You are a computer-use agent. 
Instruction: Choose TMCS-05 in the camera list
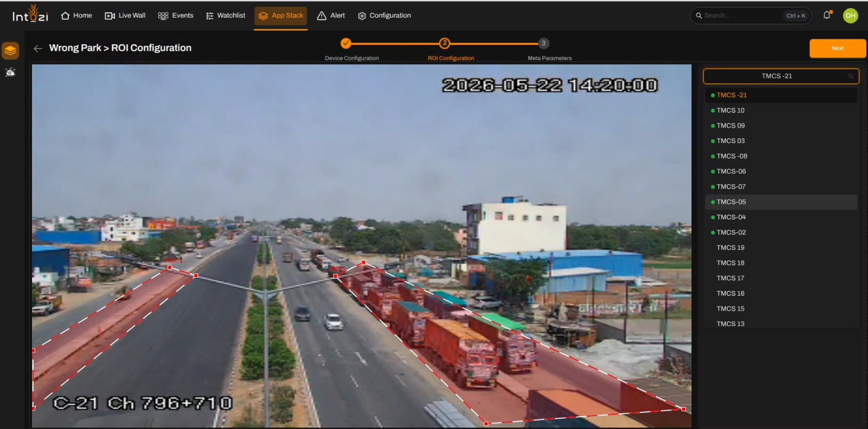coord(781,202)
